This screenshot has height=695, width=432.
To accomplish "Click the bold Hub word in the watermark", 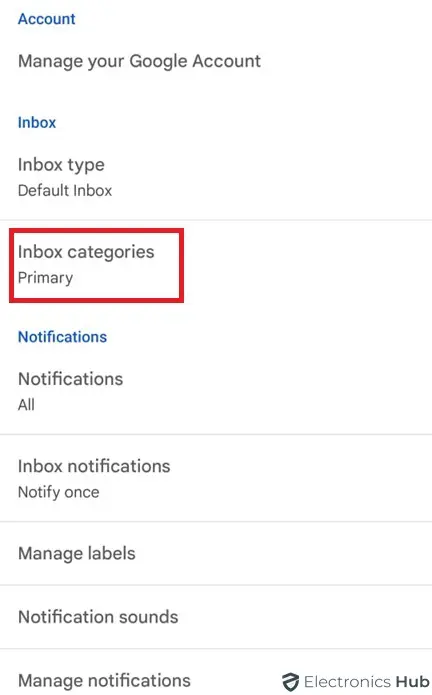I will 412,682.
